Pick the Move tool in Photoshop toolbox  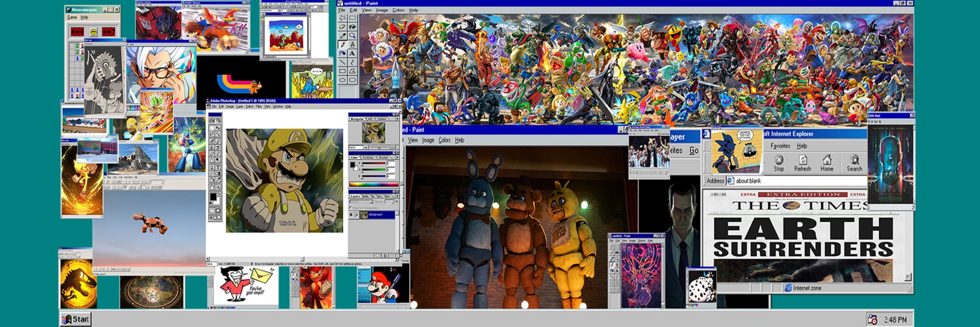tap(218, 128)
